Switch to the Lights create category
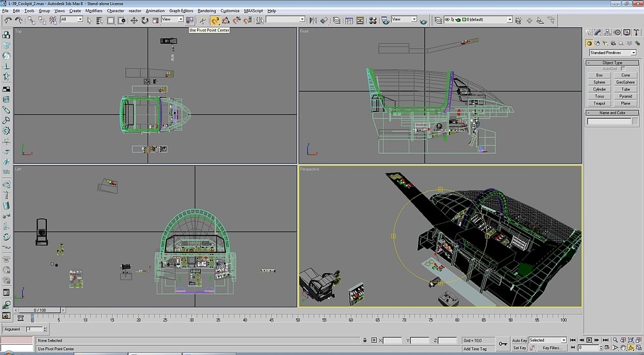Screen dimensions: 644x355 (607, 43)
